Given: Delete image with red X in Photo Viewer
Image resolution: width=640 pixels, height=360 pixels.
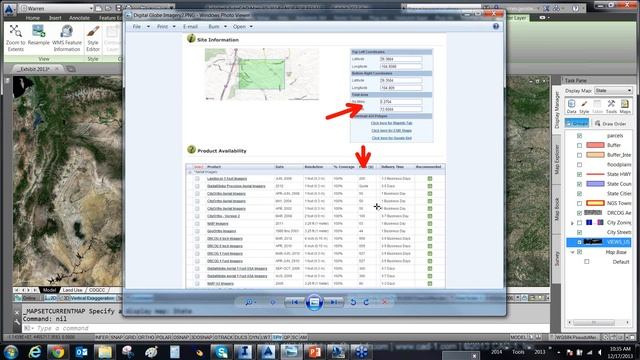Looking at the screenshot, I should pos(384,302).
